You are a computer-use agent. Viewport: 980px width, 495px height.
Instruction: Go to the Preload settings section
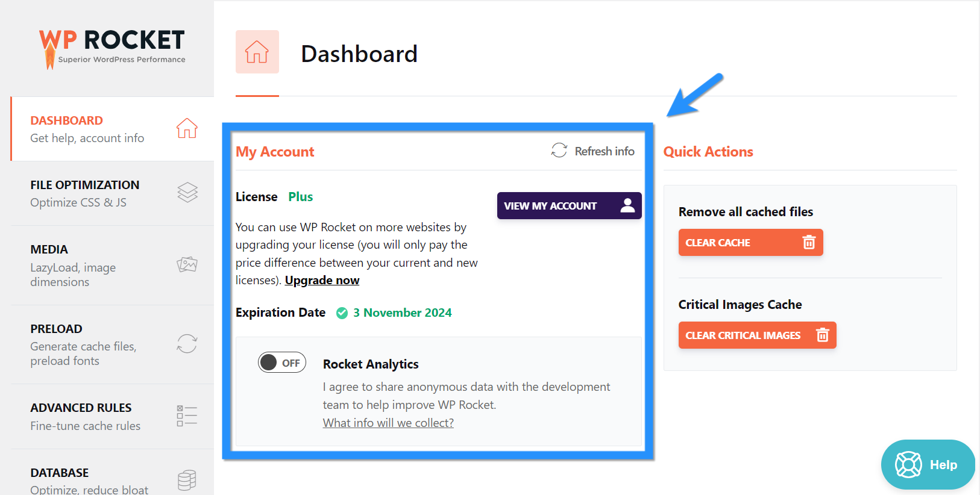(83, 344)
